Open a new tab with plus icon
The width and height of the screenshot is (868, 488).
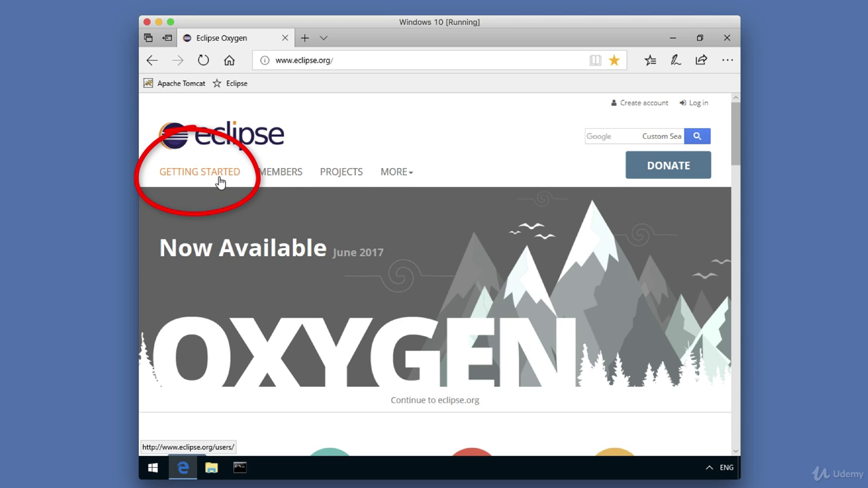pos(305,38)
